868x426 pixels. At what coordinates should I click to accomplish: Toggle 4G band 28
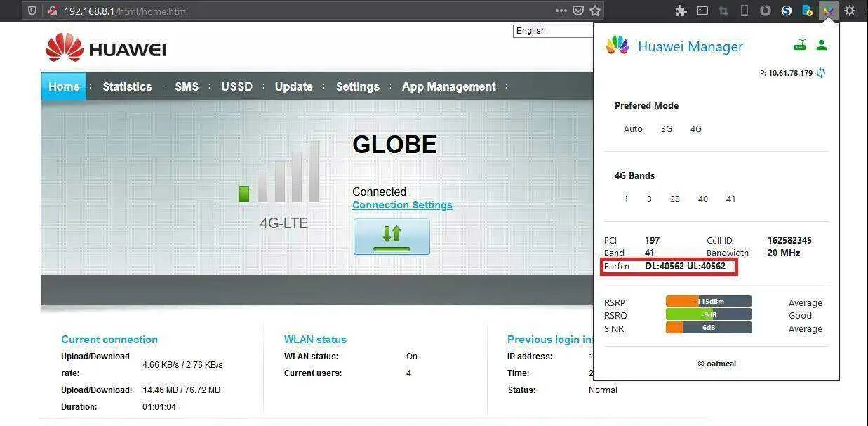point(675,199)
